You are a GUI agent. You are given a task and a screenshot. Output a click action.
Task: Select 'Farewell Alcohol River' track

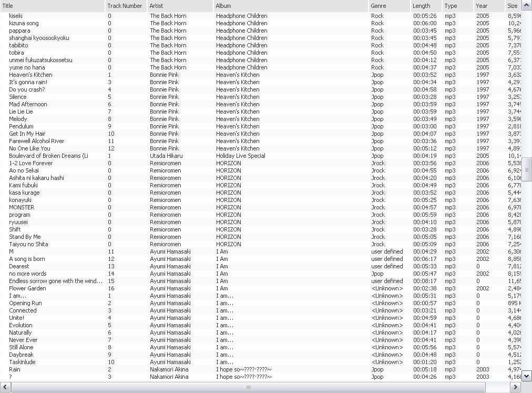coord(37,141)
